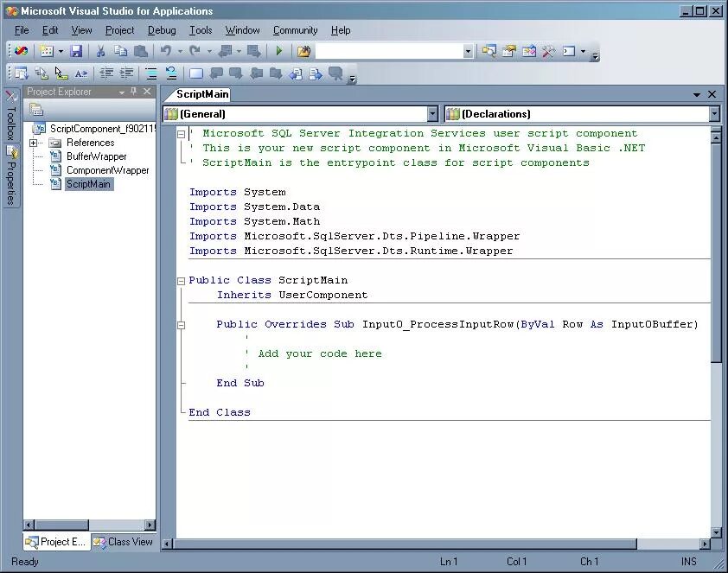Open the View menu

[82, 30]
